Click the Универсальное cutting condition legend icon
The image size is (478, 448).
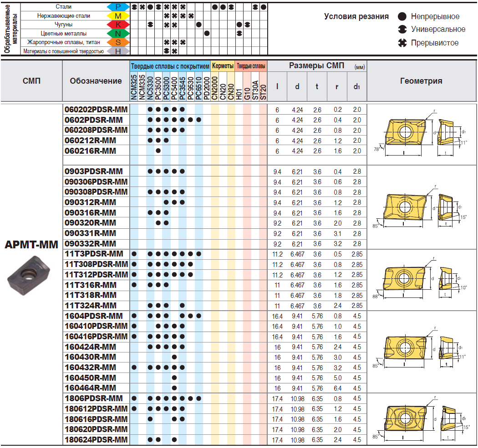coord(402,30)
